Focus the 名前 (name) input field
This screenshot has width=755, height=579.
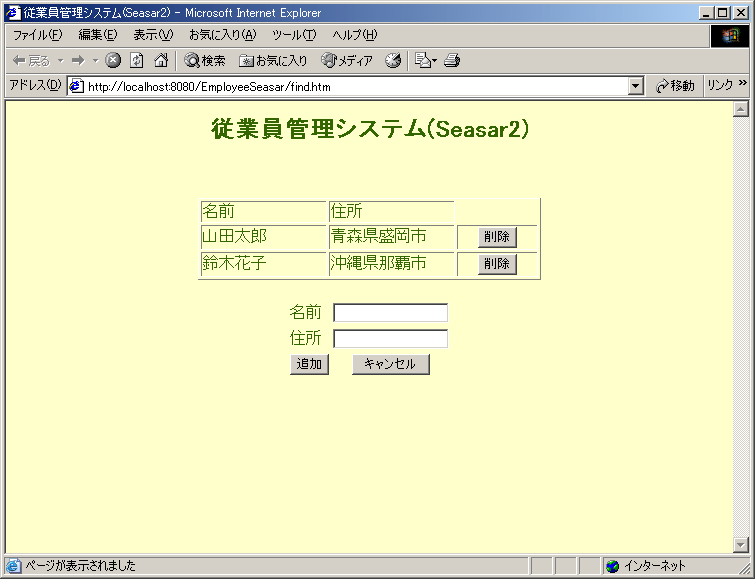[x=390, y=313]
